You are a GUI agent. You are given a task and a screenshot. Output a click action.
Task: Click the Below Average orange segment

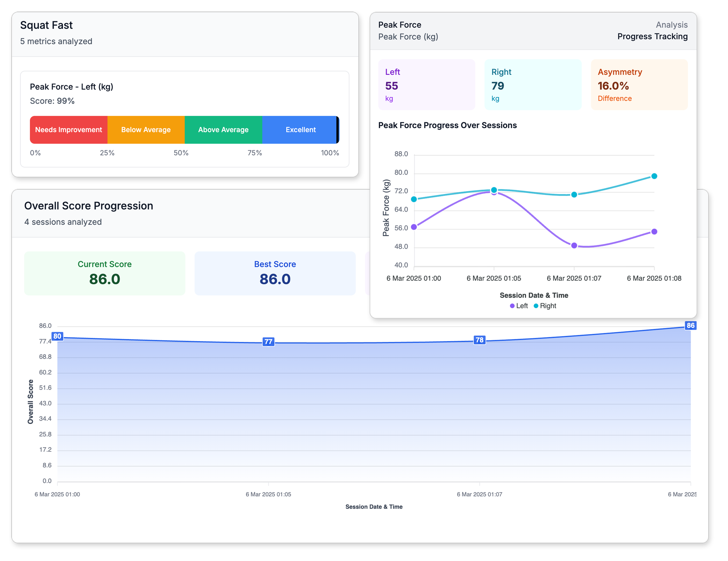[x=146, y=130]
